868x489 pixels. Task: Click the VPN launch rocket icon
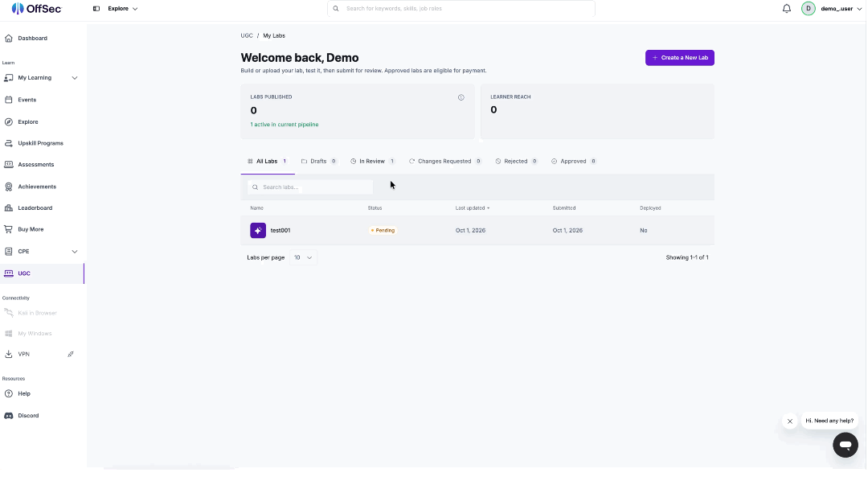click(70, 355)
